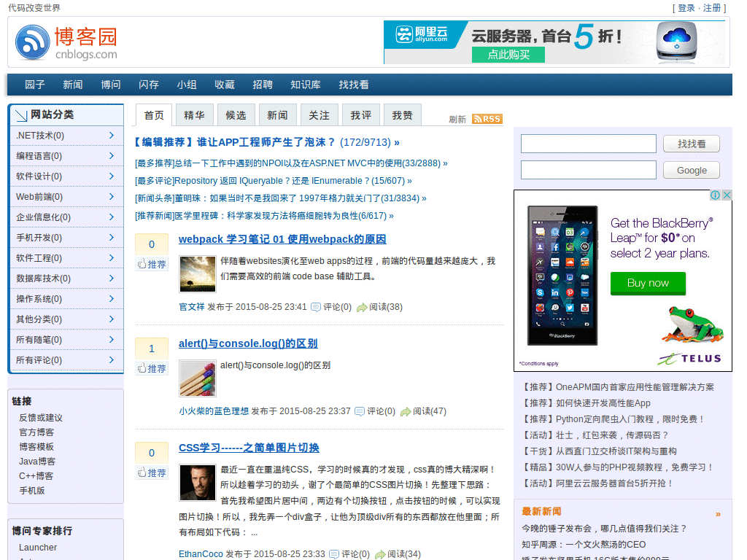Open Launcher in 博问专家排行
This screenshot has height=560, width=747.
coord(38,548)
